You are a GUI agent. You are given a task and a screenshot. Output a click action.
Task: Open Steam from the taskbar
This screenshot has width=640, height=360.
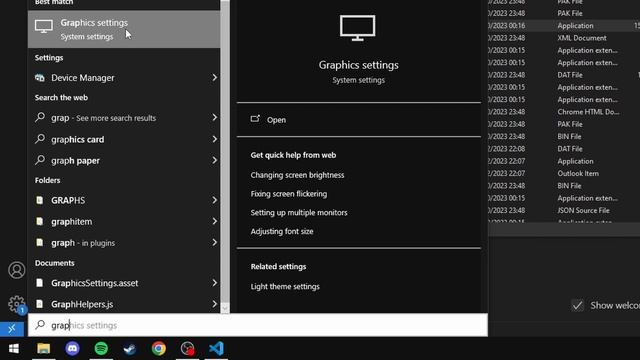coord(130,349)
